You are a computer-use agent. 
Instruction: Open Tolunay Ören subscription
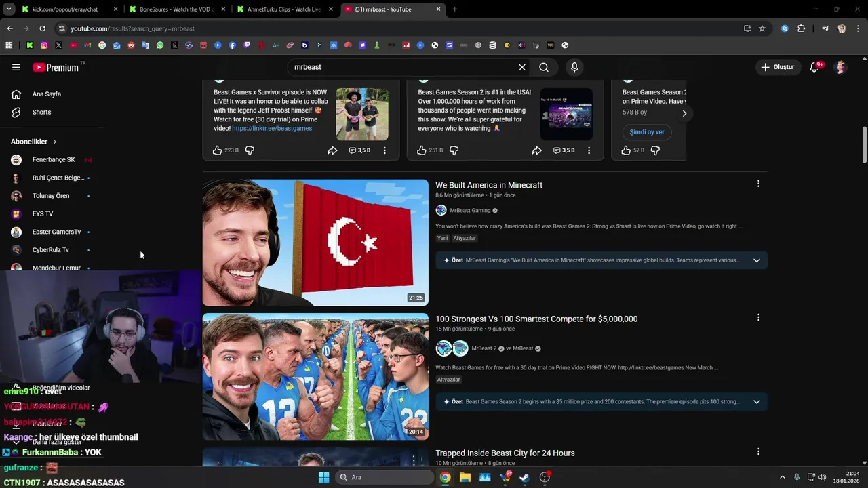(x=51, y=196)
